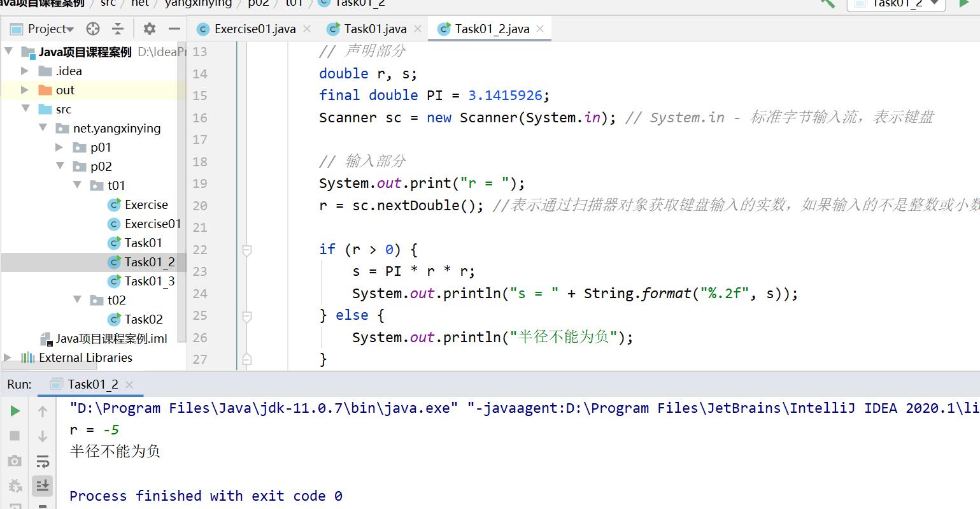Screen dimensions: 980x509
Task: Collapse the t02 package
Action: pos(78,300)
